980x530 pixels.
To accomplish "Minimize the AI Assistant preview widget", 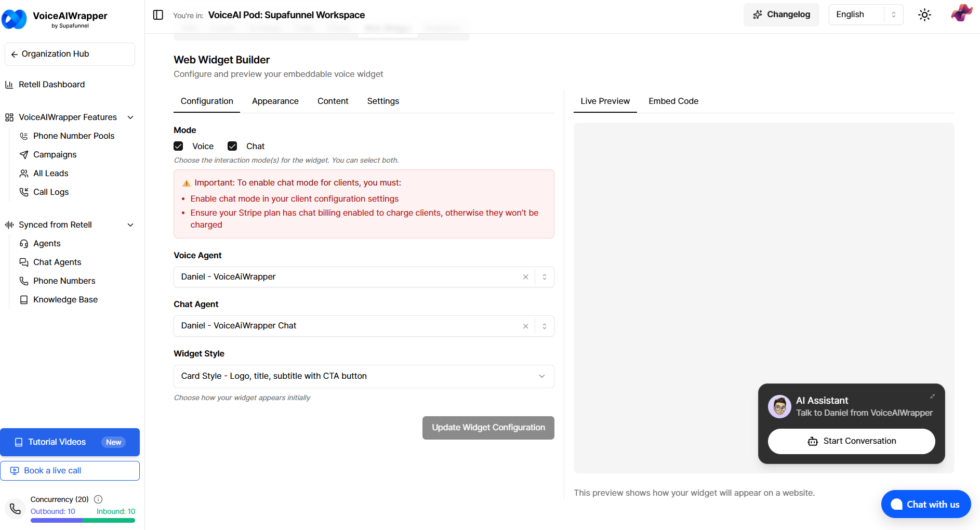I will coord(932,396).
